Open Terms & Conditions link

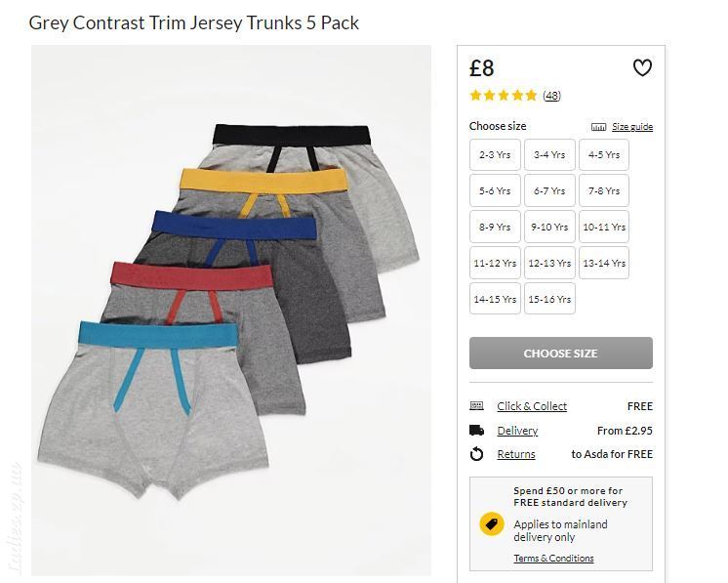coord(553,558)
